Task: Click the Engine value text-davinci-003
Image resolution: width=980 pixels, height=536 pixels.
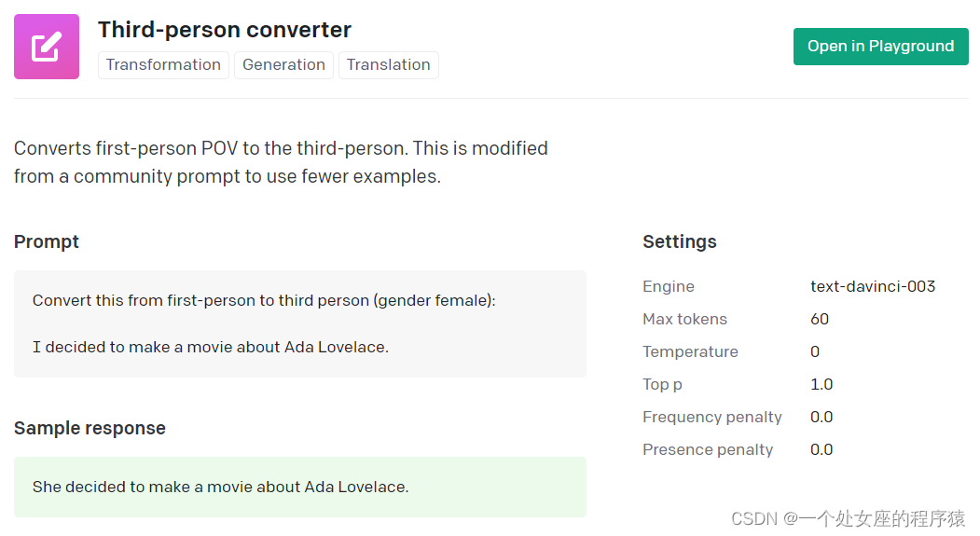Action: click(873, 286)
